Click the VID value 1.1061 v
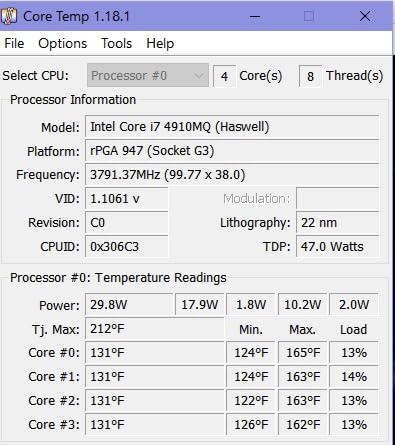The width and height of the screenshot is (395, 445). click(x=127, y=199)
